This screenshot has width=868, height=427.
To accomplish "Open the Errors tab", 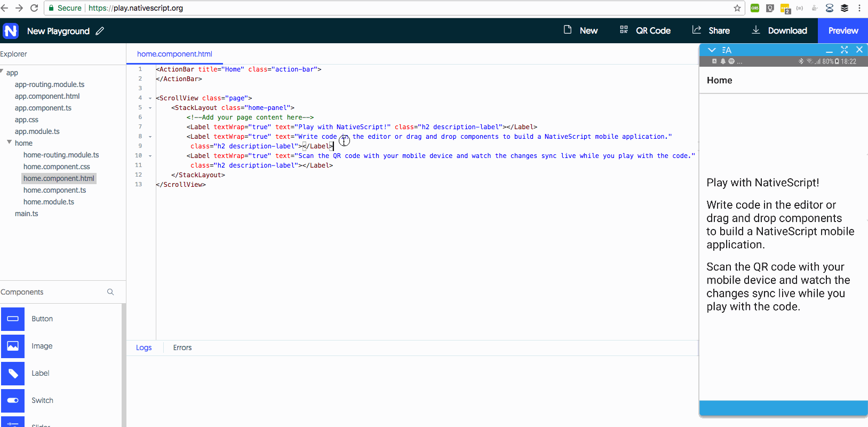I will 182,347.
